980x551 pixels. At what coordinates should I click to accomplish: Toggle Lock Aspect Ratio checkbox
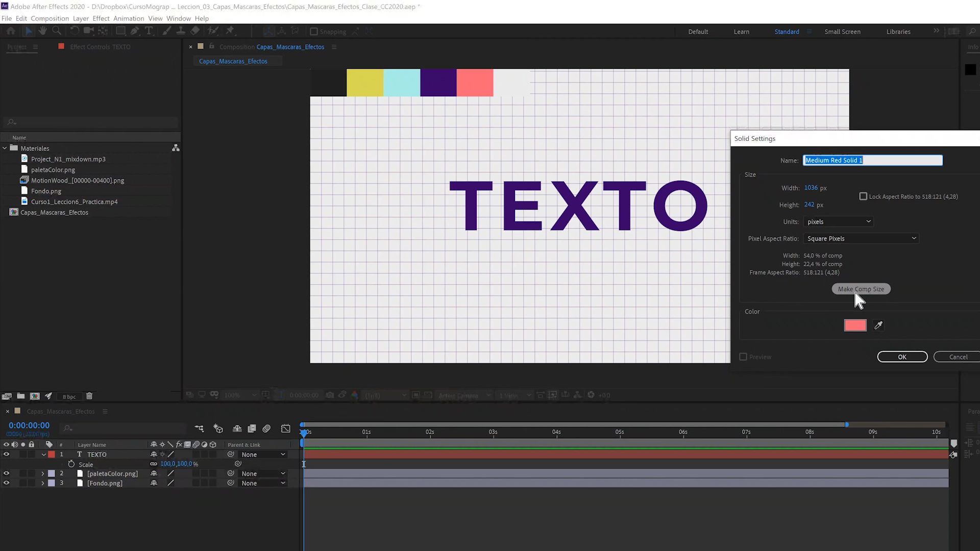point(863,196)
